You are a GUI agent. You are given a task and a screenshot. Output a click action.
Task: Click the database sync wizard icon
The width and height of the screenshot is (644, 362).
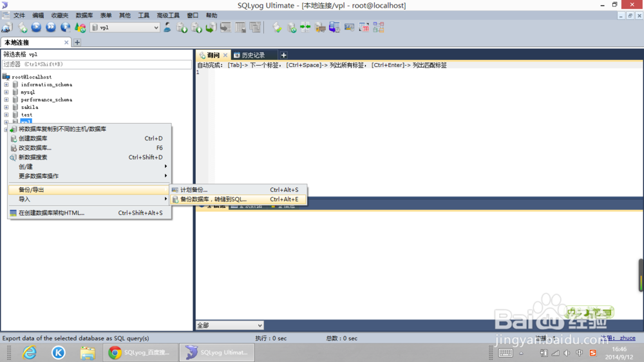coord(292,28)
